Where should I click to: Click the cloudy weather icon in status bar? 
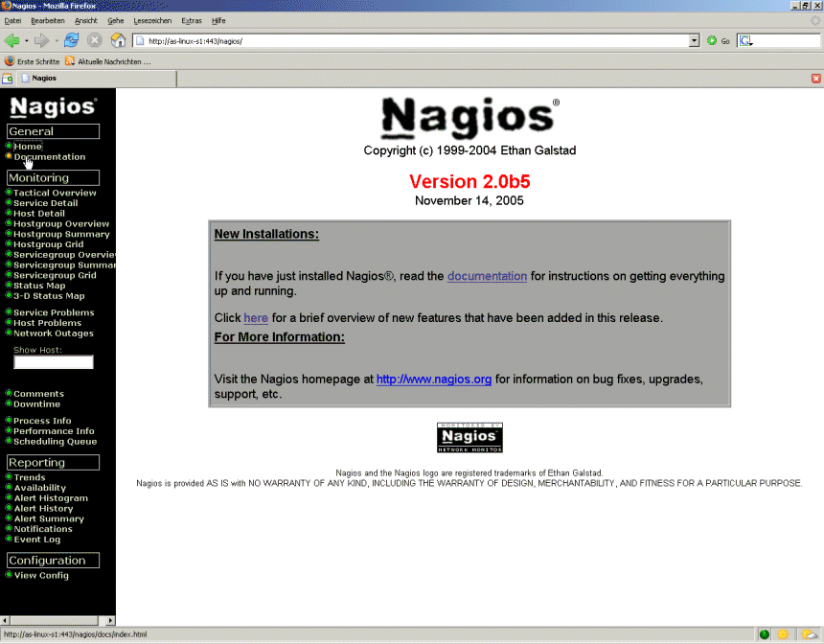(810, 634)
